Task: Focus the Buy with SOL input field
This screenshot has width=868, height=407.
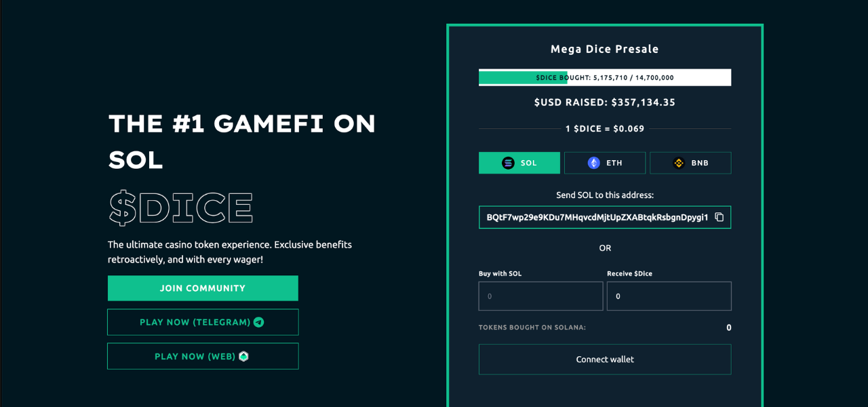Action: [540, 296]
